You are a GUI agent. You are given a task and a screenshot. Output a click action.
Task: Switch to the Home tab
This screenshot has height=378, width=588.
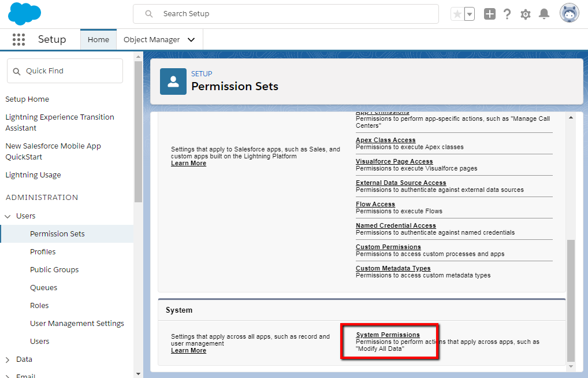pos(98,40)
